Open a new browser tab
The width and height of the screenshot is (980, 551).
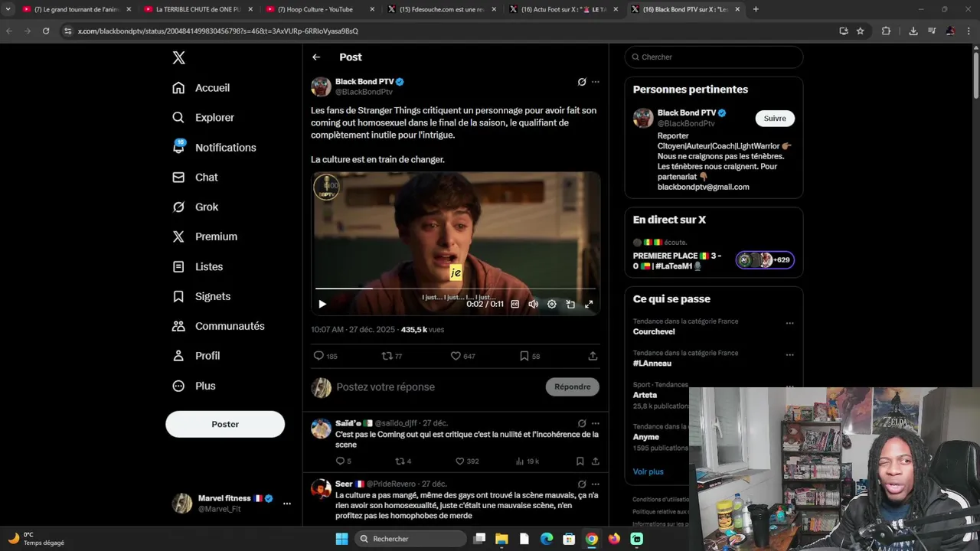coord(756,9)
